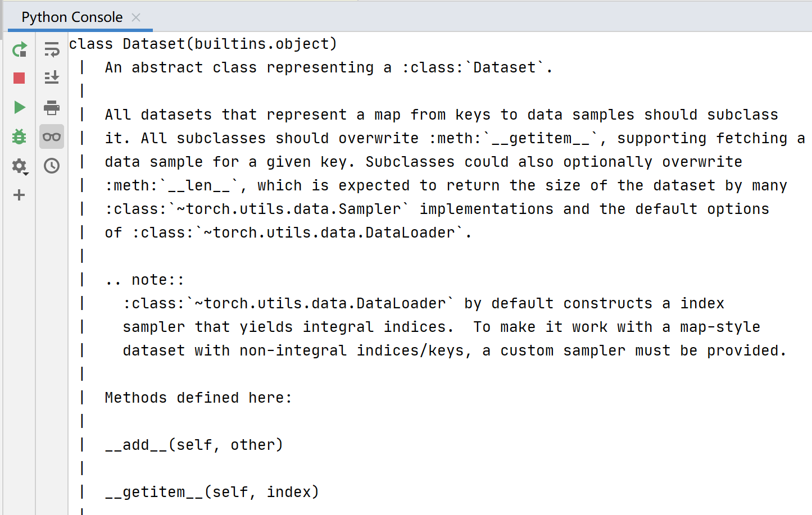Click the 'Methods defined here:' text
Viewport: 812px width, 515px height.
(198, 398)
